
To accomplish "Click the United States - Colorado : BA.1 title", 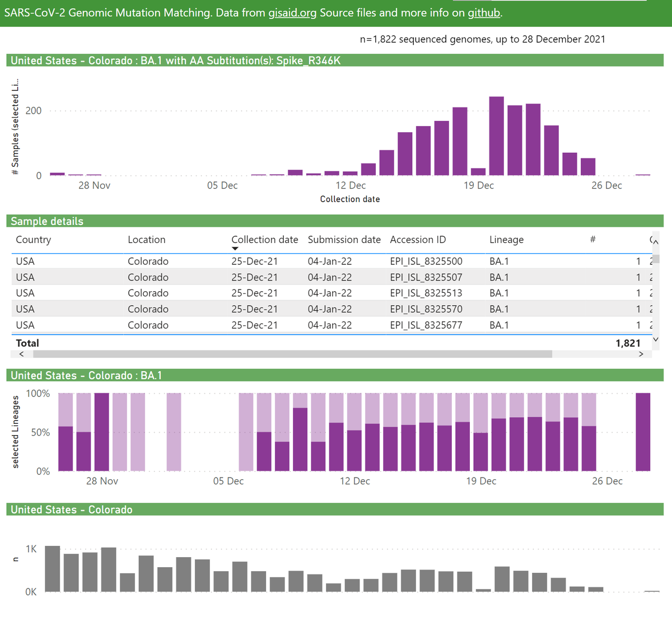I will point(86,376).
